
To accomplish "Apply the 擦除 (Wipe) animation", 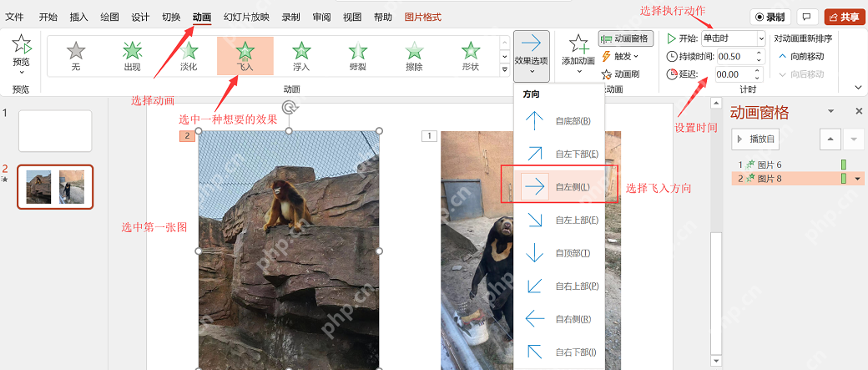I will coord(414,57).
